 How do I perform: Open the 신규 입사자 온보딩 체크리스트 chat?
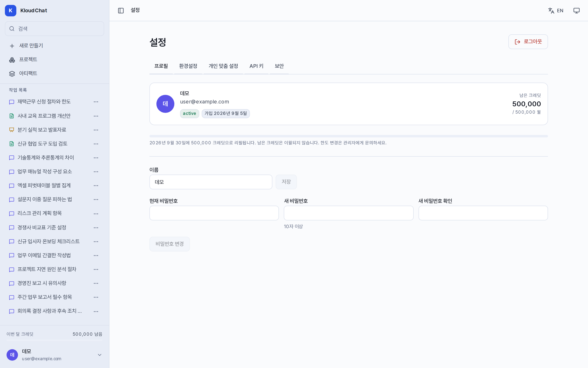click(x=49, y=241)
